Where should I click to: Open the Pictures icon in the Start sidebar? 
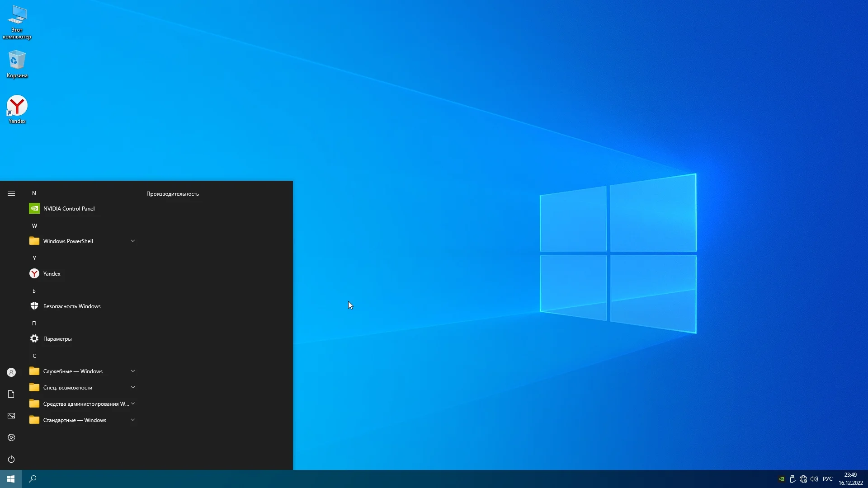pyautogui.click(x=11, y=416)
